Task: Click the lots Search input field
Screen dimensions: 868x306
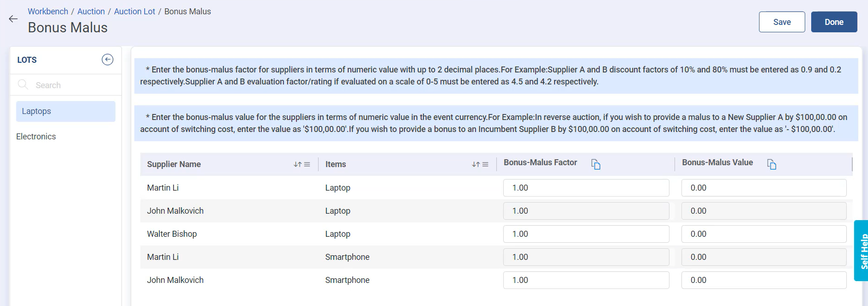Action: point(74,85)
